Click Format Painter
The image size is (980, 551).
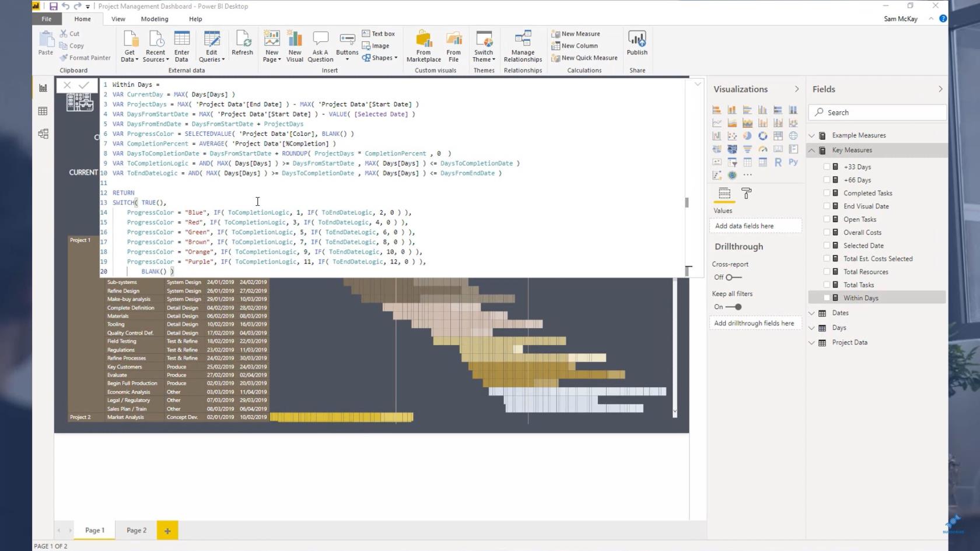85,58
